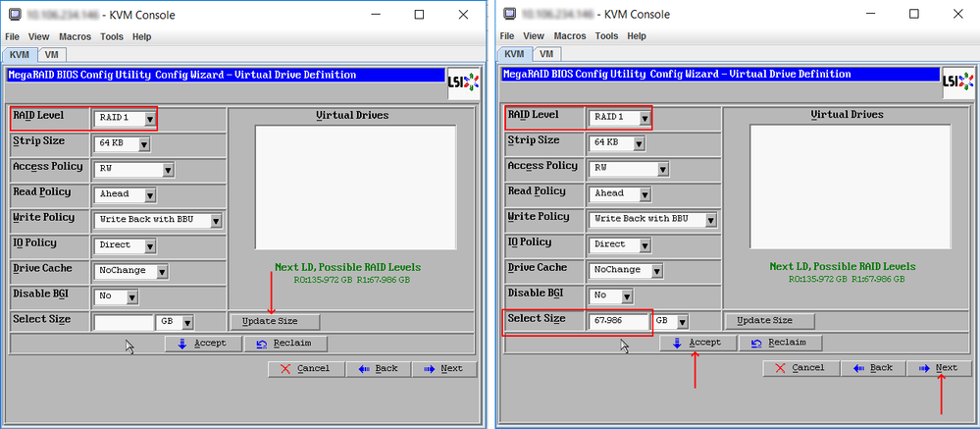Open Read Policy dropdown in left window
This screenshot has width=980, height=429.
point(125,194)
